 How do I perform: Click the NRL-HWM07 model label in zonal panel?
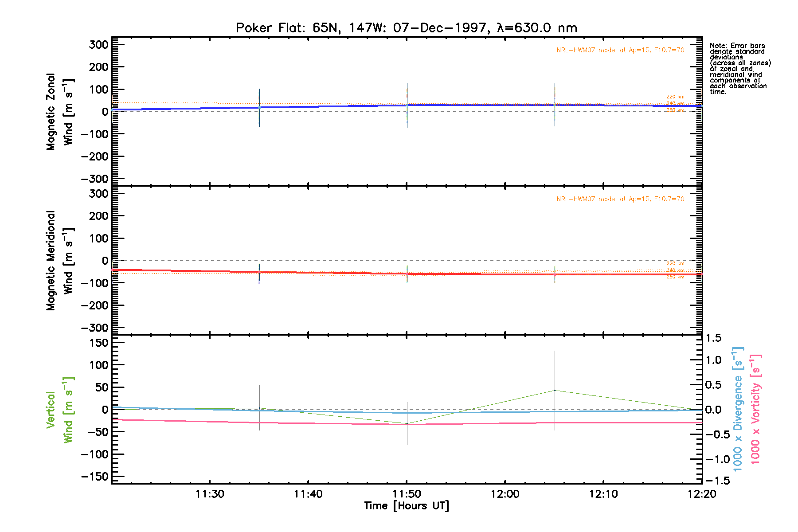pos(620,50)
